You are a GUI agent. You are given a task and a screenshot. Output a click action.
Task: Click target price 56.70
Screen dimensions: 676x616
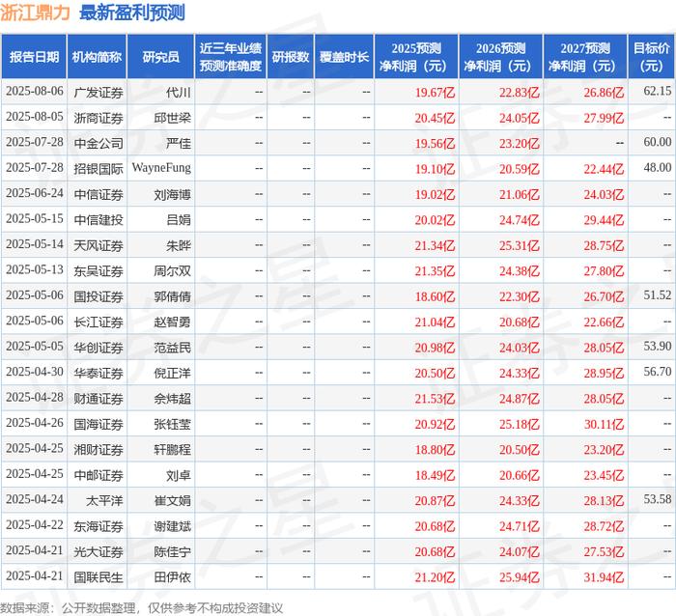point(658,372)
